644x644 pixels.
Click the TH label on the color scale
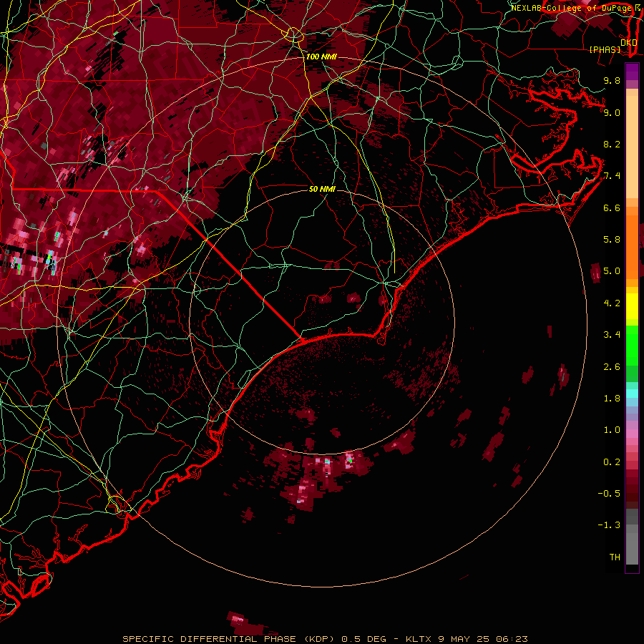615,557
